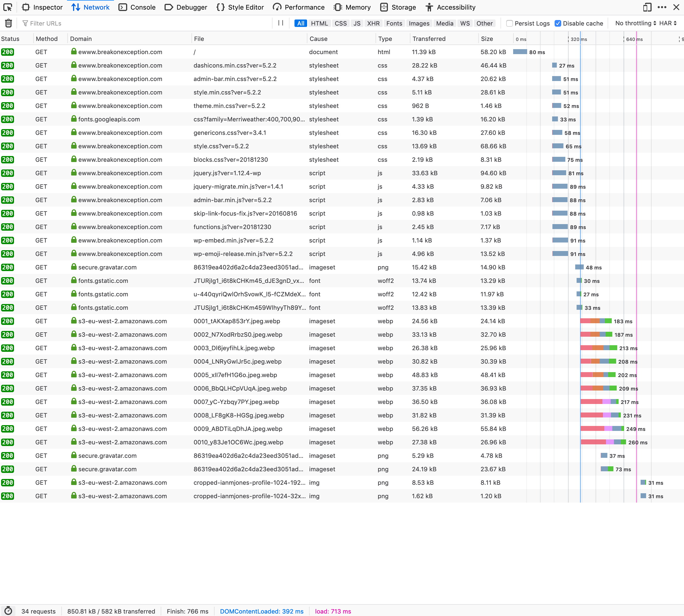684x616 pixels.
Task: Pause network recording
Action: click(281, 23)
